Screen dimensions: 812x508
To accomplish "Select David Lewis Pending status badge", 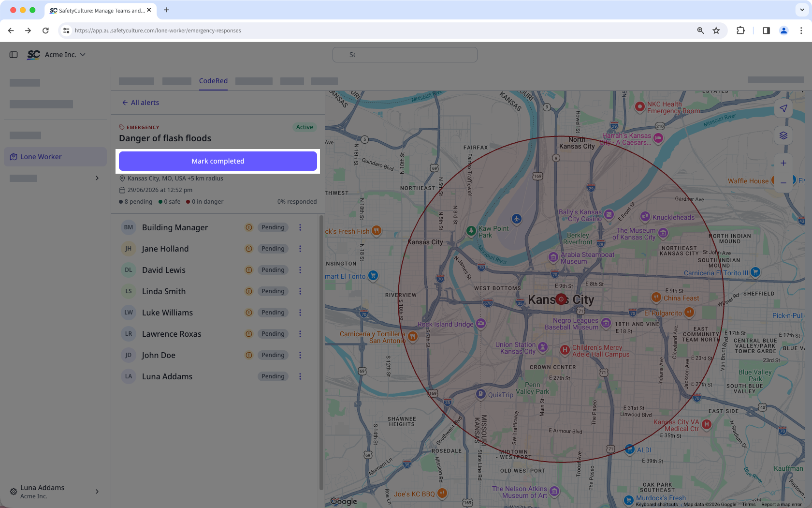I will point(273,270).
